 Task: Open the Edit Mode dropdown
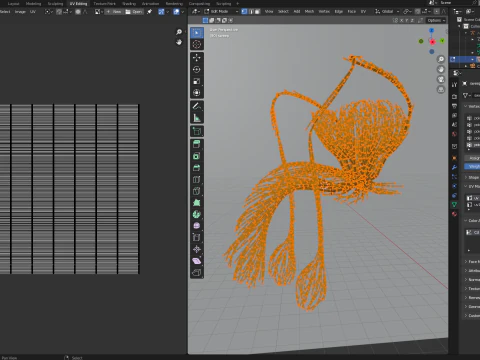(222, 12)
